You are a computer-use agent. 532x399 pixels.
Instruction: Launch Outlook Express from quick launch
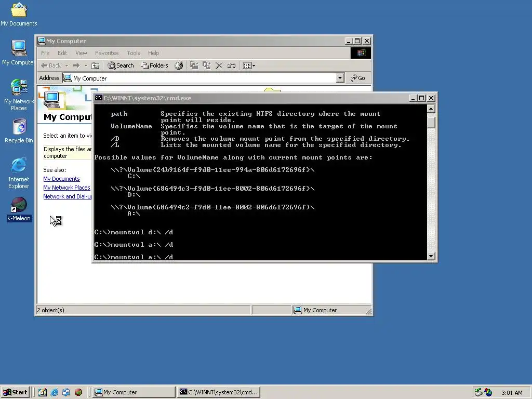click(x=66, y=392)
